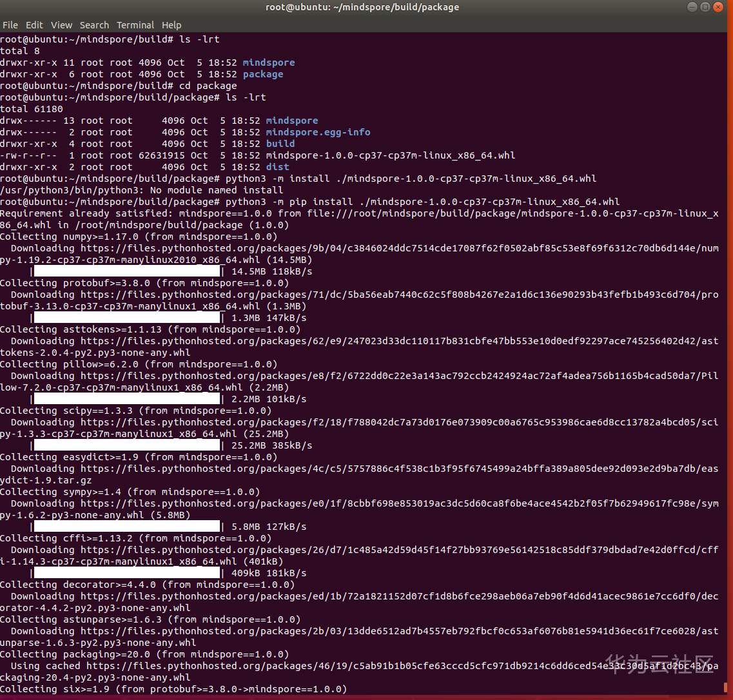The height and width of the screenshot is (700, 733).
Task: Click 'Collecting numpy>=1.17.0' line
Action: 139,237
